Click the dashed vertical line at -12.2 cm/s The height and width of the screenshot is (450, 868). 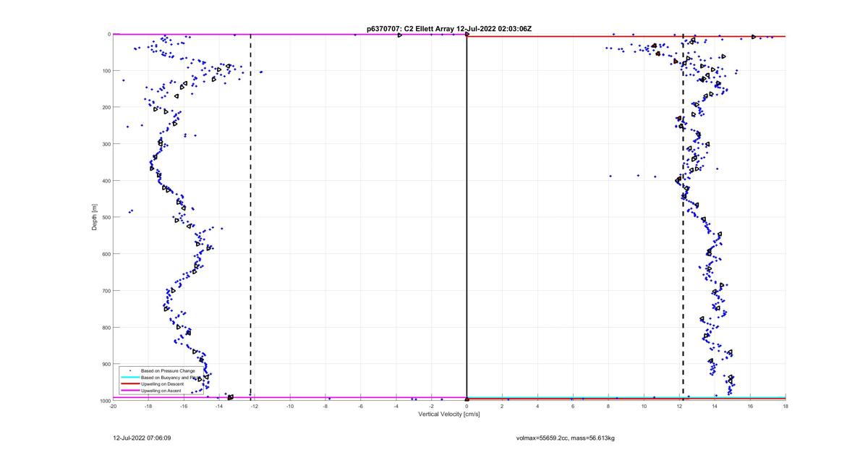pyautogui.click(x=251, y=217)
